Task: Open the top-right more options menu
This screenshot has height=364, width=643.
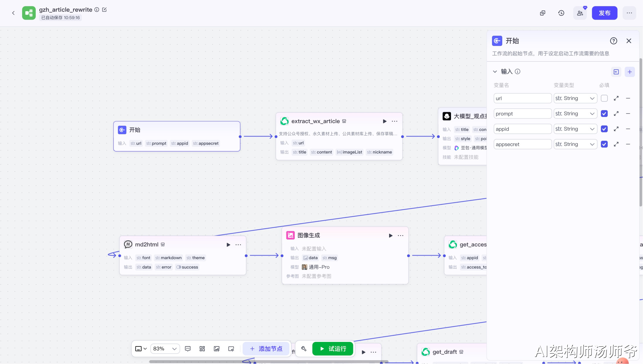Action: coord(629,13)
